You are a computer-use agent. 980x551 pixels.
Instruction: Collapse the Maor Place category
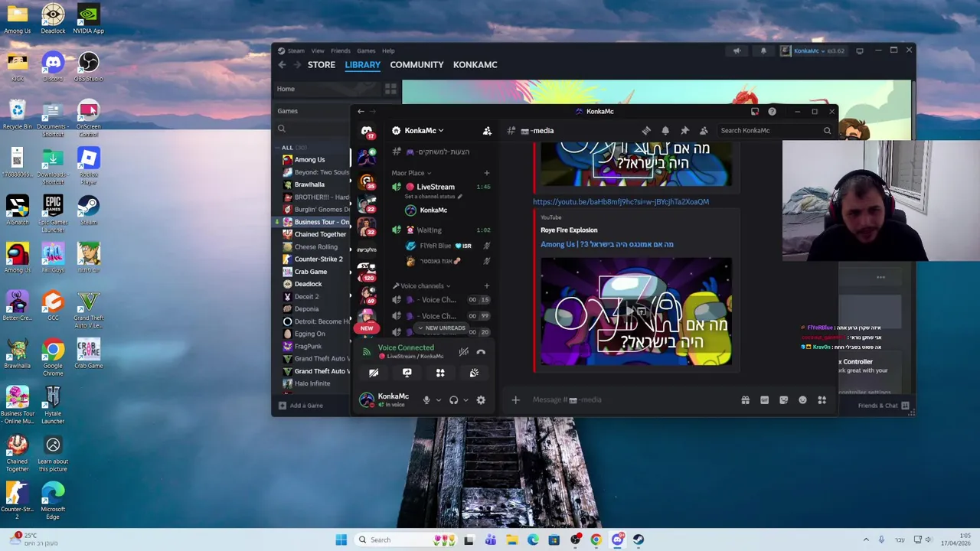point(411,173)
